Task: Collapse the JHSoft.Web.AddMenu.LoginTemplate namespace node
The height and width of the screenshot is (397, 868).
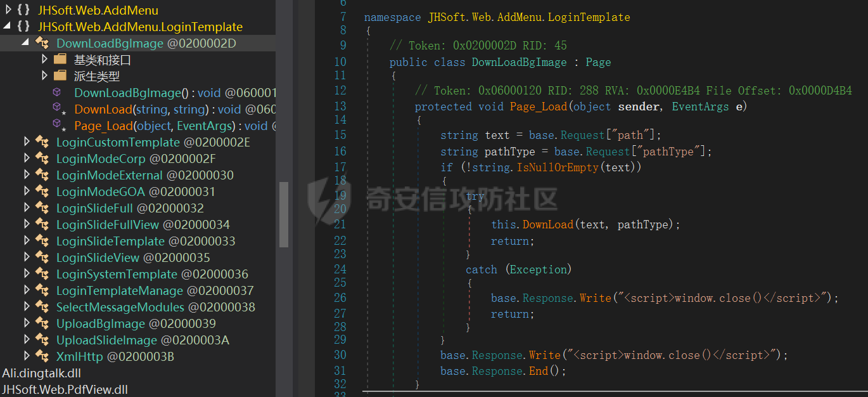Action: pos(8,27)
